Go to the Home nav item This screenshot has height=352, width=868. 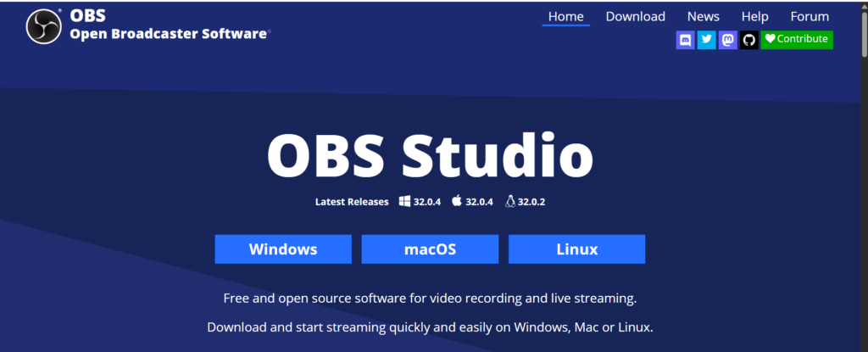coord(565,16)
